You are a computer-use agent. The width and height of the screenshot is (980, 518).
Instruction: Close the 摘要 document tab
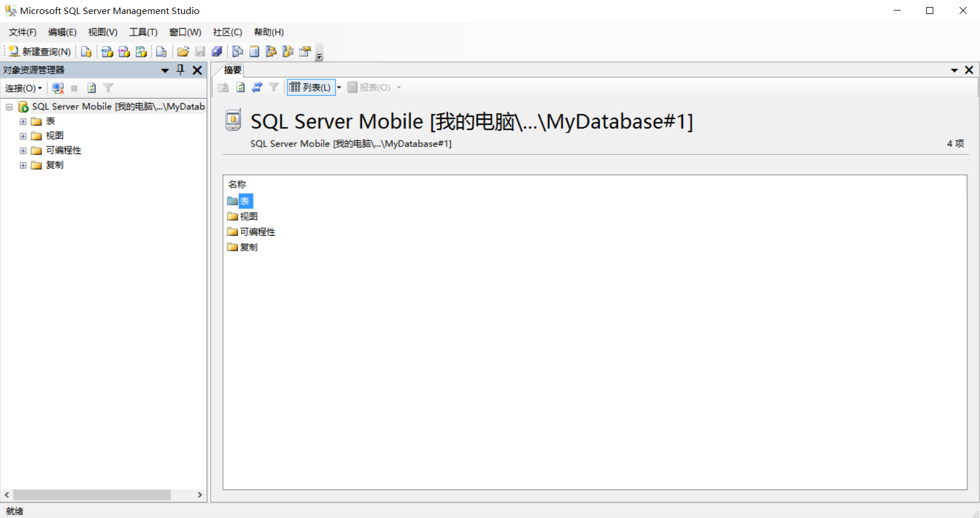pos(969,70)
